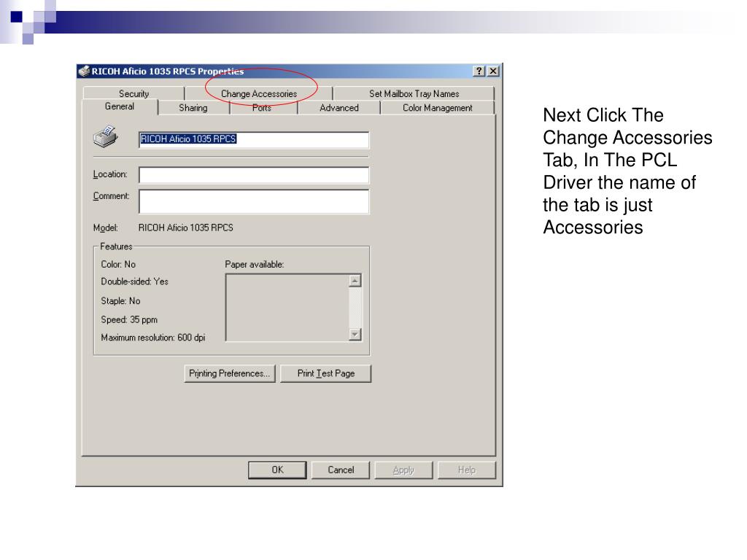Confirm with the OK button

[277, 470]
